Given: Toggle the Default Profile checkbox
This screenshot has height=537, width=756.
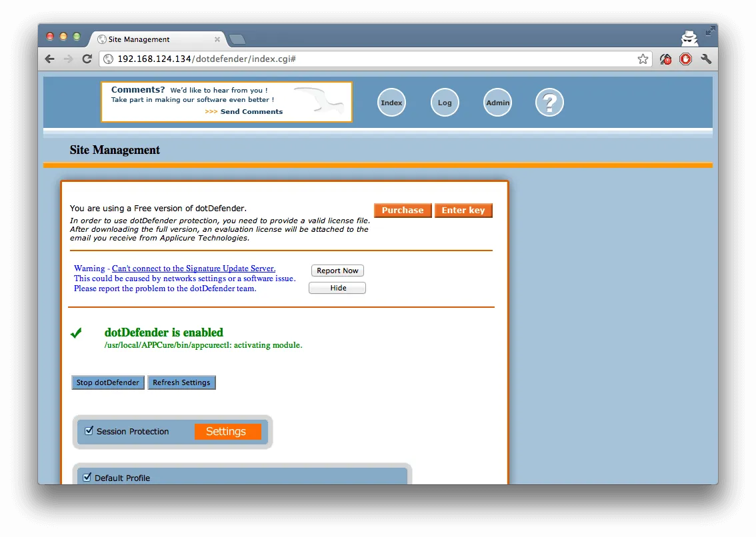Looking at the screenshot, I should [x=87, y=477].
